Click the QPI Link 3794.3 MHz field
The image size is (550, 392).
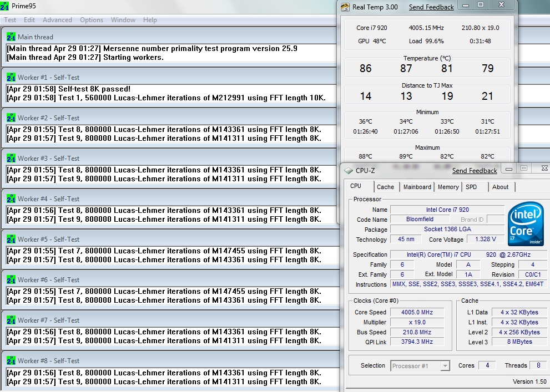[x=417, y=342]
